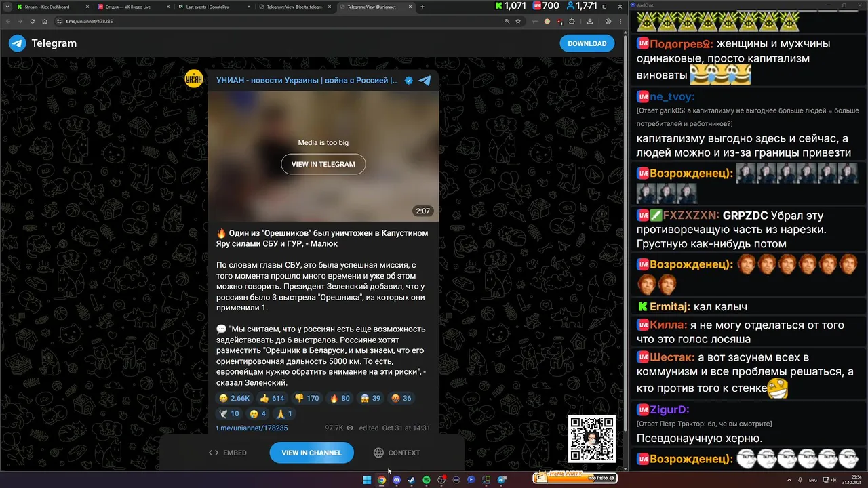Open Steam from the taskbar
Image resolution: width=868 pixels, height=488 pixels.
coord(412,480)
